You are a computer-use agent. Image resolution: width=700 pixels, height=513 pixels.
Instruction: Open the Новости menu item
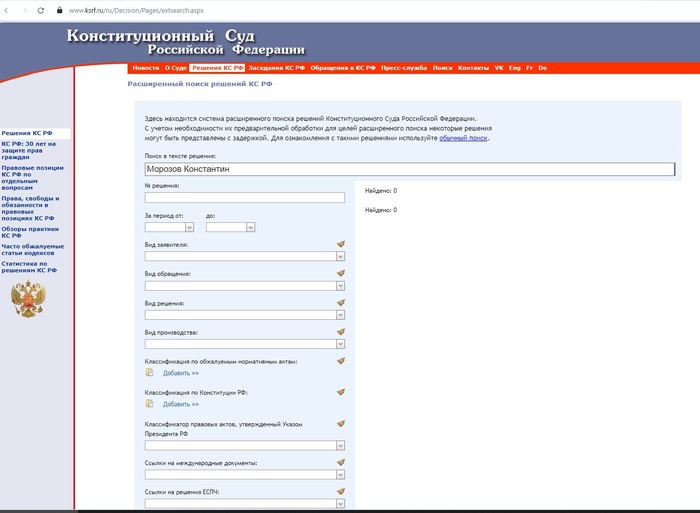click(146, 68)
